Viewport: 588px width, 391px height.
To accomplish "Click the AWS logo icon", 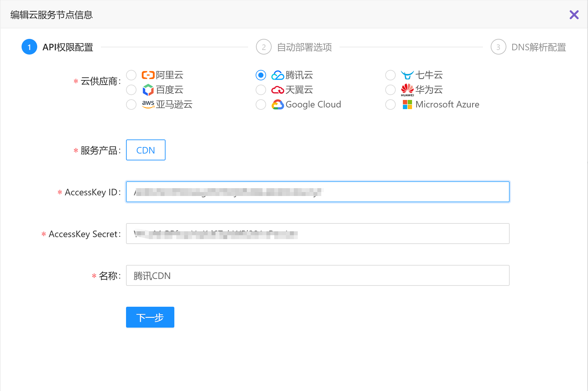I will (148, 104).
